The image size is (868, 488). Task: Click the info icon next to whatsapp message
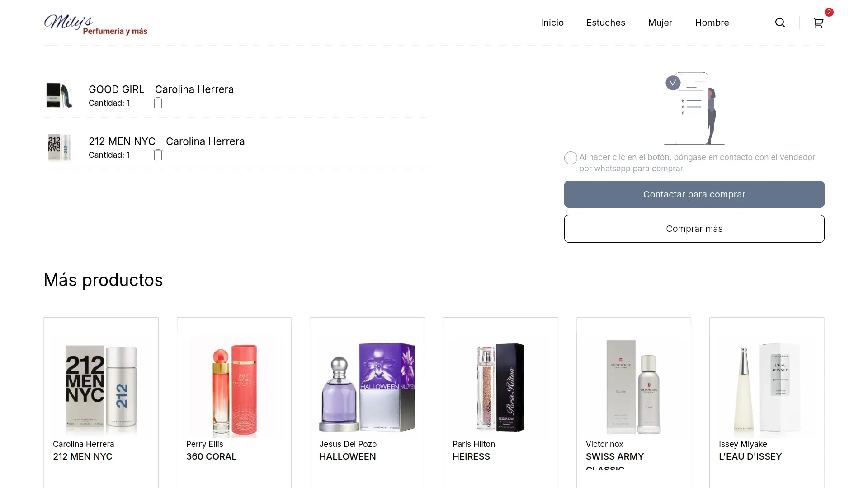click(x=570, y=158)
